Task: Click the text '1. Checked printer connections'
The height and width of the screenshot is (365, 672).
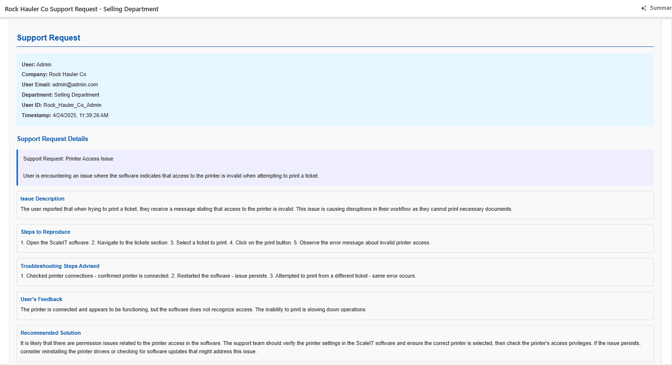Action: [x=218, y=276]
